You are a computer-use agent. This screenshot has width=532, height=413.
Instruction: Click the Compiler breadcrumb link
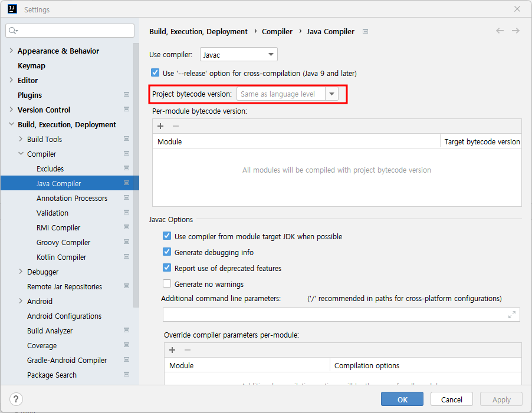pos(277,31)
